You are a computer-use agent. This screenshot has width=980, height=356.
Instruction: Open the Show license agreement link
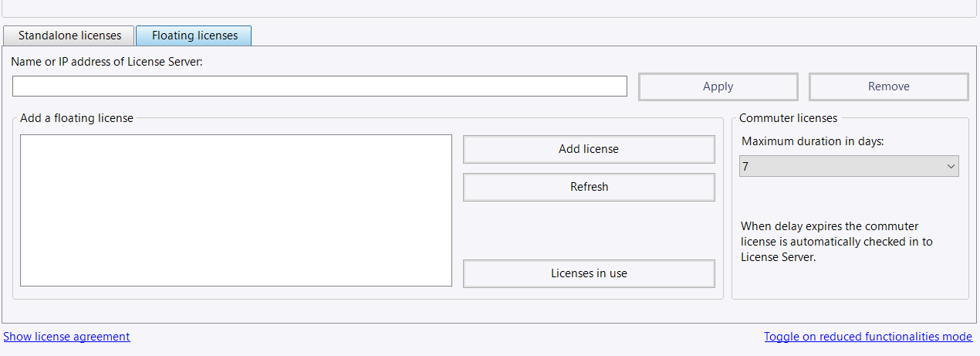67,337
